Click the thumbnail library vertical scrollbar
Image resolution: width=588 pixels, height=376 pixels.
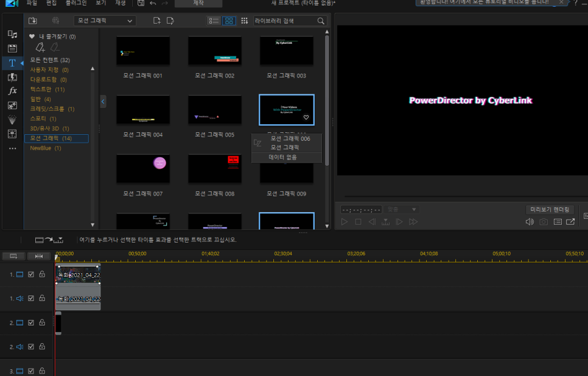point(327,101)
